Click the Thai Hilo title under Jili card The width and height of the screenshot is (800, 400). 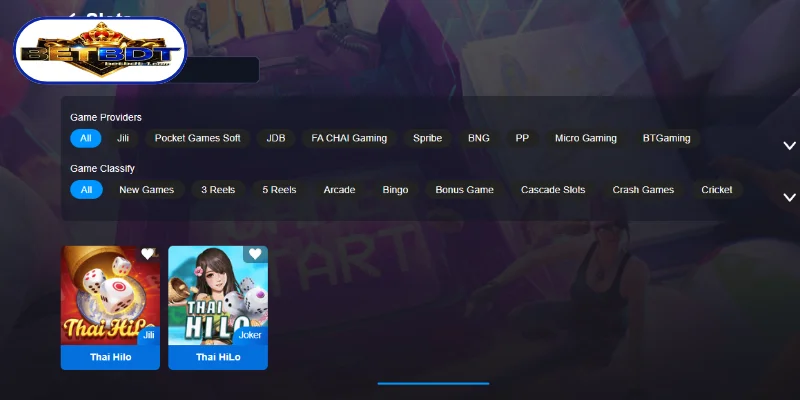click(110, 357)
